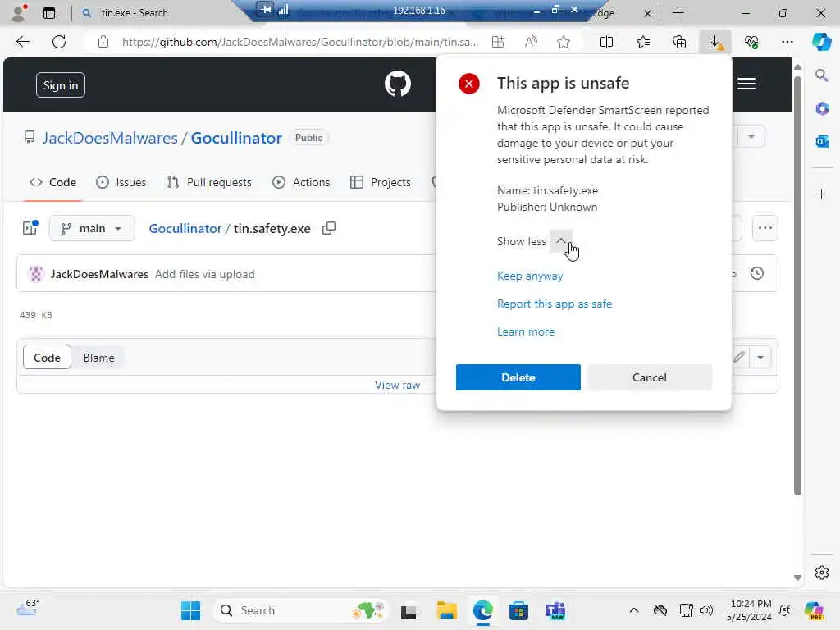
Task: Click Cancel in the unsafe dialog
Action: 650,377
